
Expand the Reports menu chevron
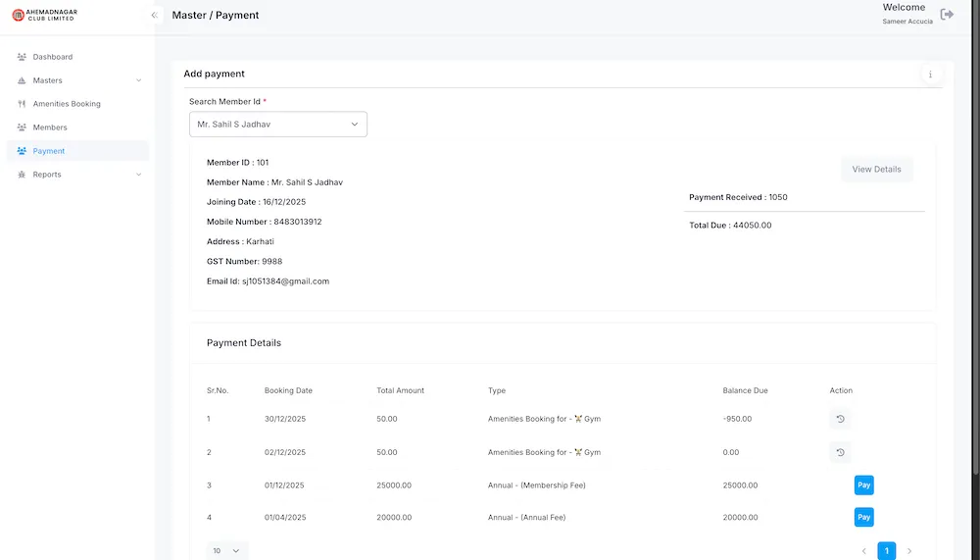point(139,175)
